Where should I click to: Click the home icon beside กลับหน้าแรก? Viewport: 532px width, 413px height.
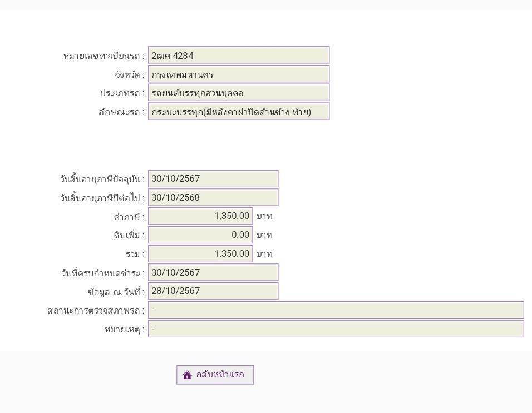tap(187, 375)
